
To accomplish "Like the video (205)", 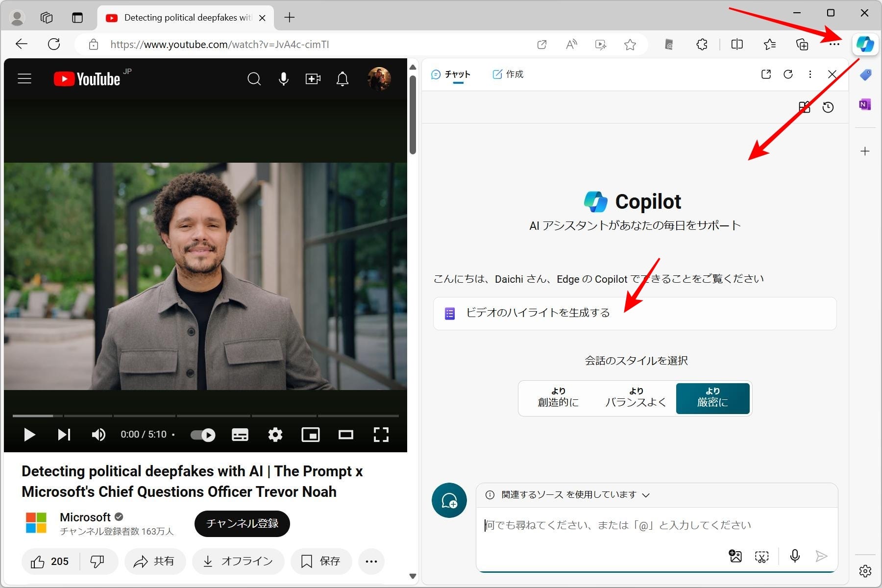I will click(49, 562).
